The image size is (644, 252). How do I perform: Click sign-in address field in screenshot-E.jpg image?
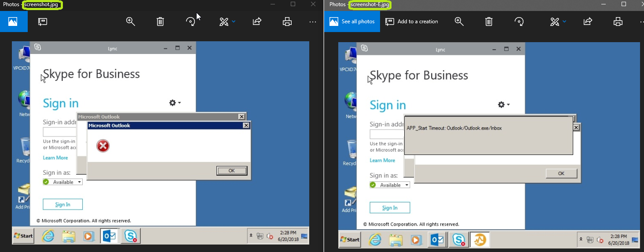point(387,134)
